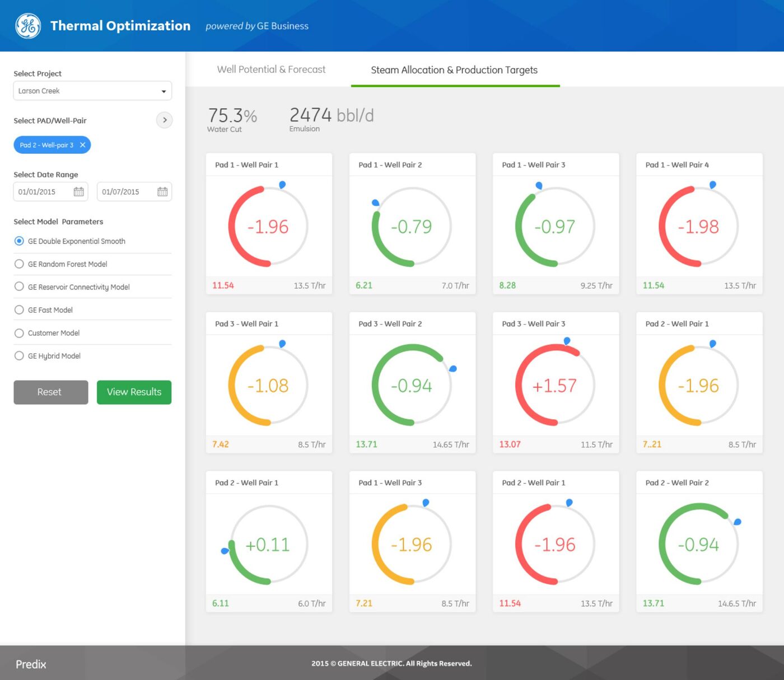Click the Pad 2 - Well Pair 2 card title

point(677,482)
